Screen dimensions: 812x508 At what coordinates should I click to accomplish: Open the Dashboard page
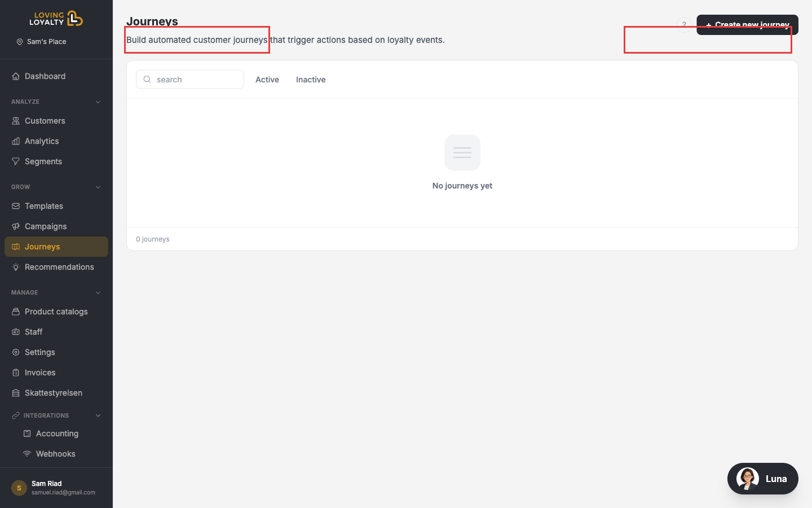click(56, 76)
